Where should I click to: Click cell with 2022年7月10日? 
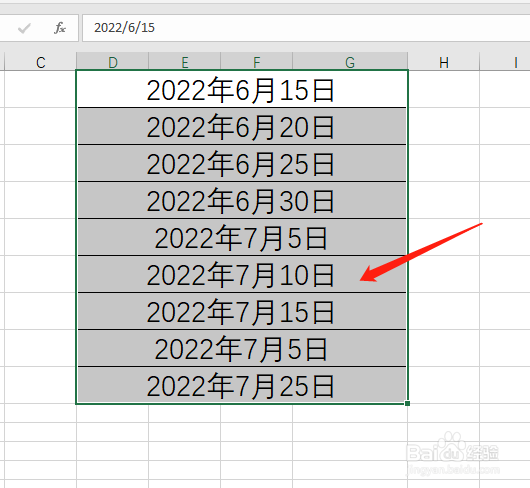(242, 274)
